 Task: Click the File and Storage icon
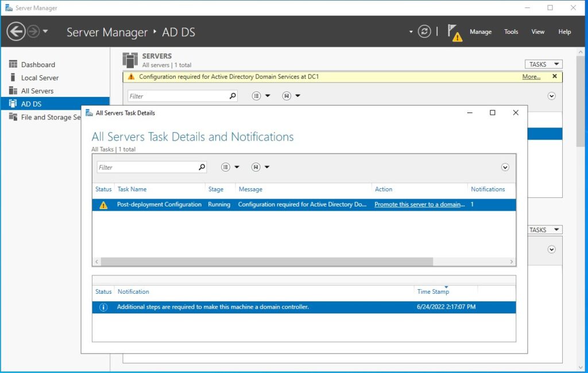[x=13, y=116]
